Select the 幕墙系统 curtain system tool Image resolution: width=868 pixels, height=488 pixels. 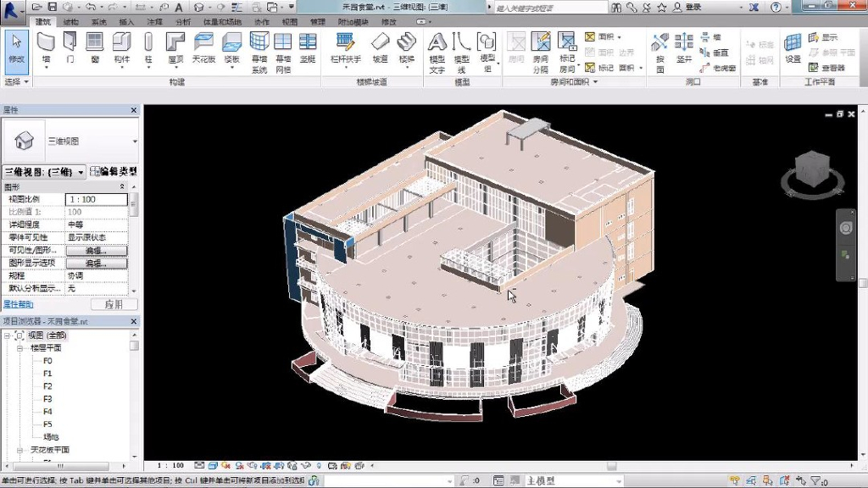[x=259, y=53]
